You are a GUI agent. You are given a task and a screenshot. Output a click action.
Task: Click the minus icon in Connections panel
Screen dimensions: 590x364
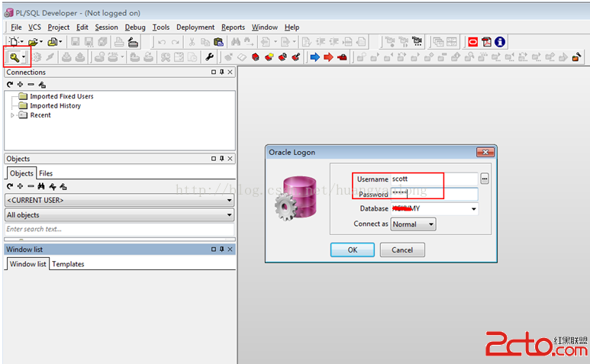tap(31, 85)
